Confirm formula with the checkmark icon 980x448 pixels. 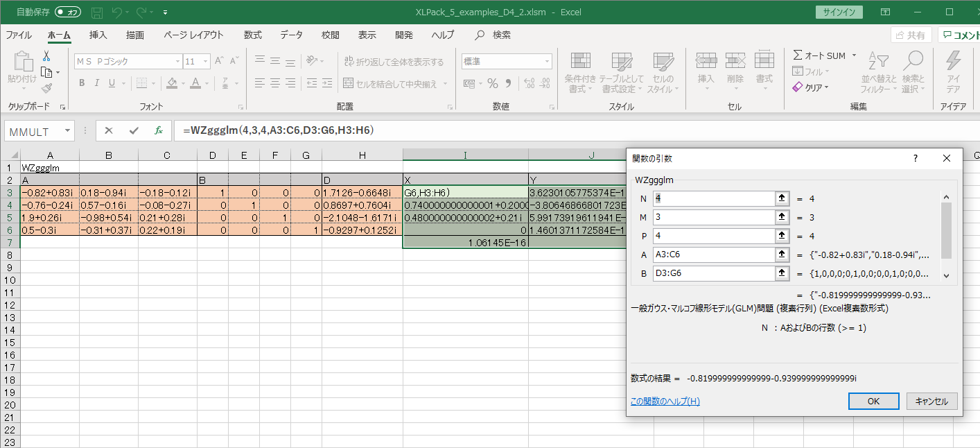click(x=134, y=130)
